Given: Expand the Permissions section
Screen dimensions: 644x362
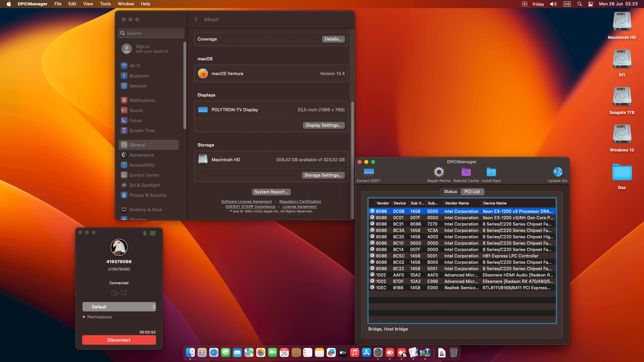Looking at the screenshot, I should (x=99, y=317).
